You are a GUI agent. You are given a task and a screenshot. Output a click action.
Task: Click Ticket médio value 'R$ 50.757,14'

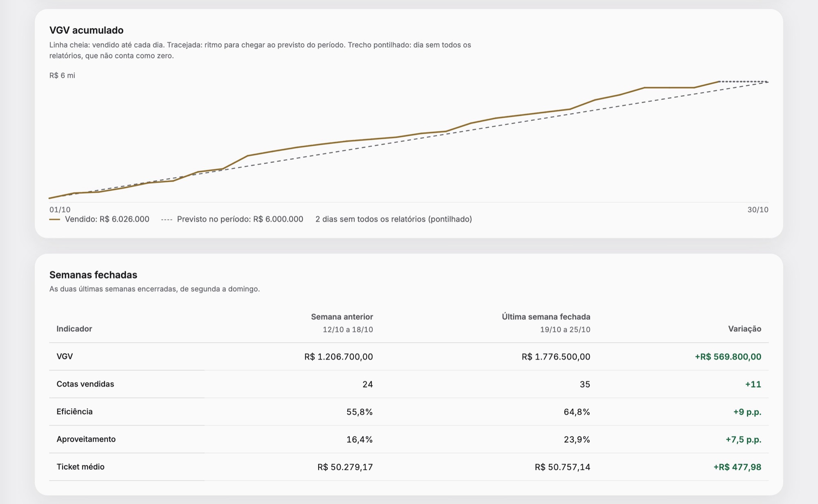(562, 467)
